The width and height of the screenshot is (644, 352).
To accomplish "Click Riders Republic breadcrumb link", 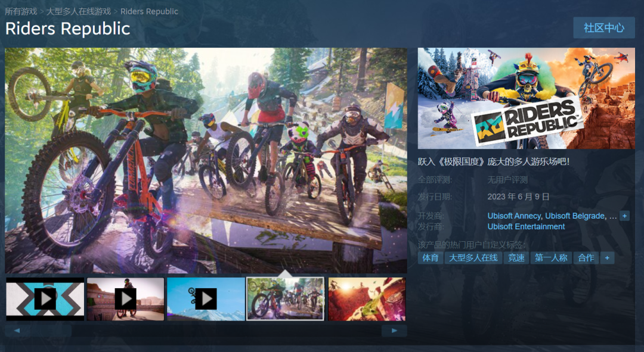I will pos(149,11).
